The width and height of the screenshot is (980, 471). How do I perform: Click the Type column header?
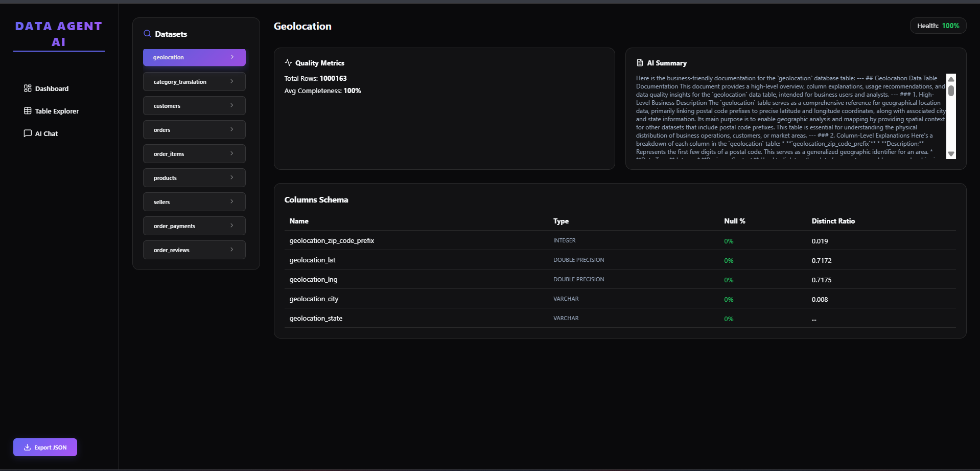click(x=561, y=221)
